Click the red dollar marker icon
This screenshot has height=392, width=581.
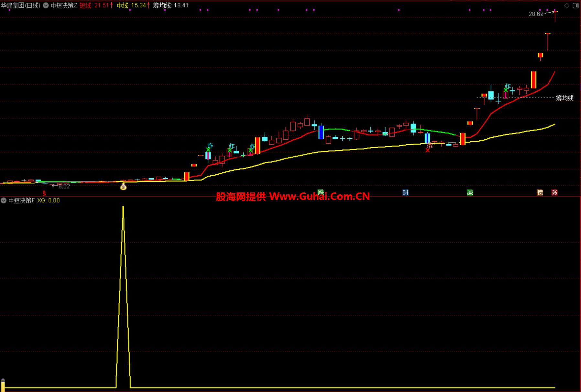44,193
